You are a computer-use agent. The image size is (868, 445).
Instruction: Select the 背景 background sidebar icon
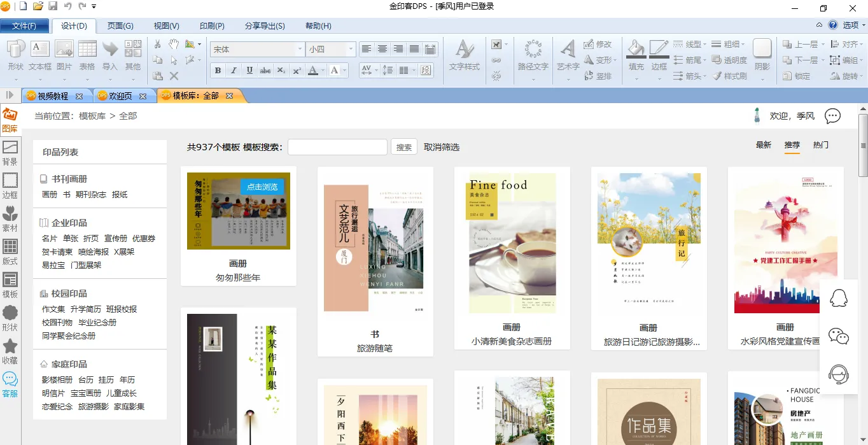pos(10,153)
